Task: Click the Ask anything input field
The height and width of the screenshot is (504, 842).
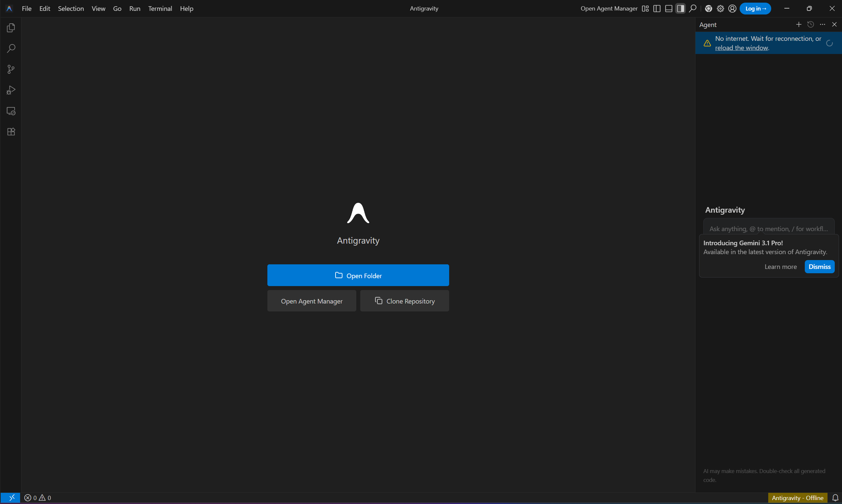Action: (769, 228)
